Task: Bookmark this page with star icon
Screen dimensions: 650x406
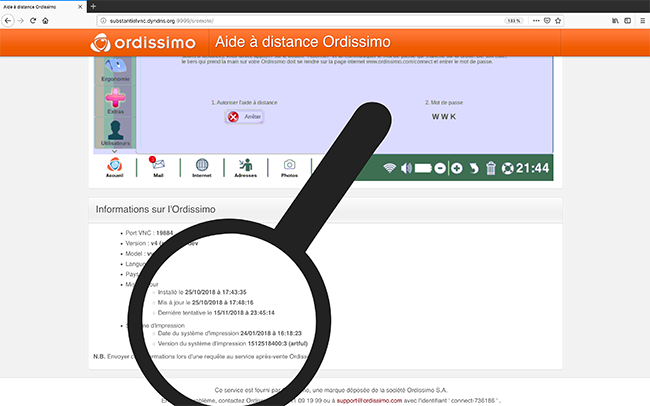Action: tap(558, 21)
